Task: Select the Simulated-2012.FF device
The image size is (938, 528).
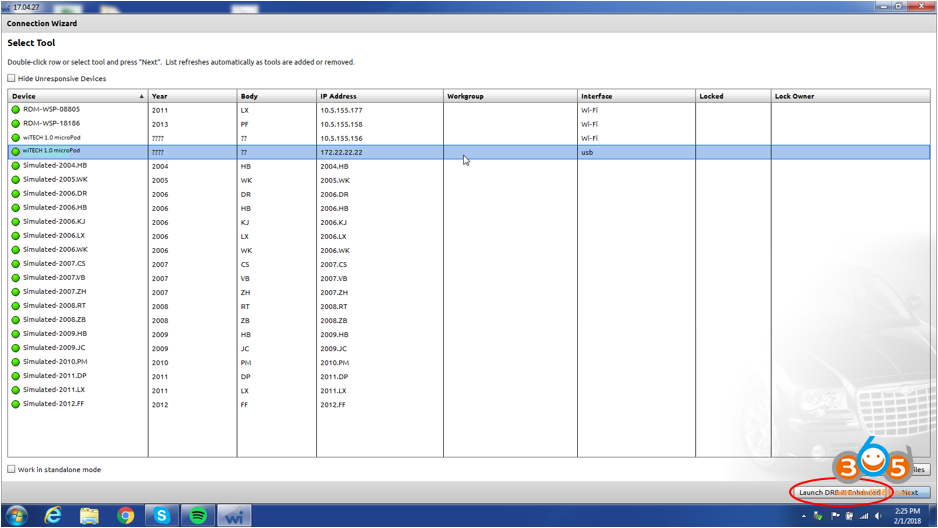Action: click(469, 404)
